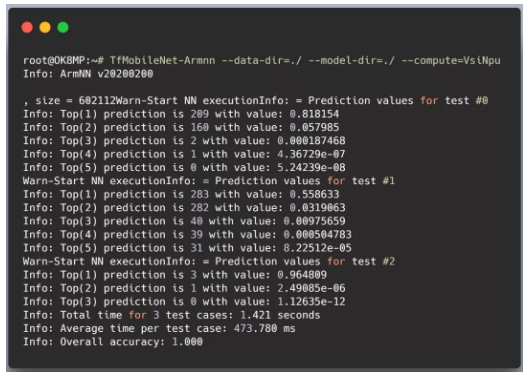The height and width of the screenshot is (376, 529).
Task: Click the test #2 header line
Action: (208, 261)
